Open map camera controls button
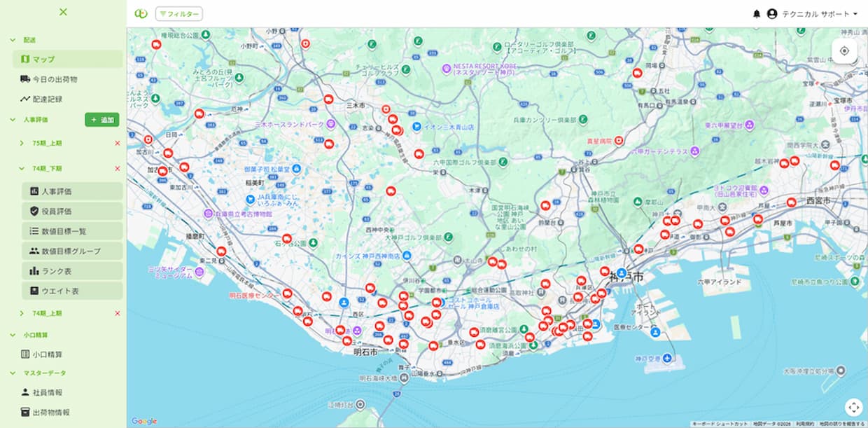The height and width of the screenshot is (428, 868). 853,407
